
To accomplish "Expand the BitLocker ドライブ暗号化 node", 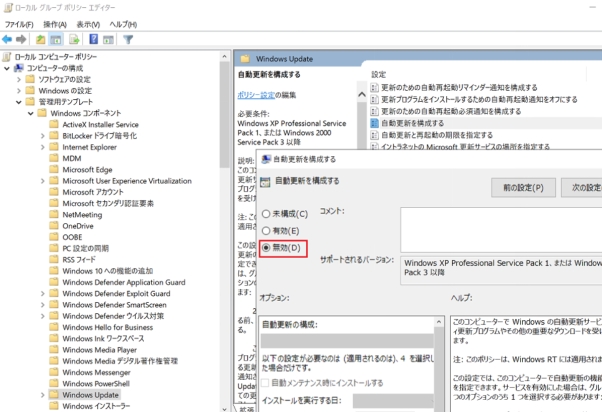I will [43, 136].
